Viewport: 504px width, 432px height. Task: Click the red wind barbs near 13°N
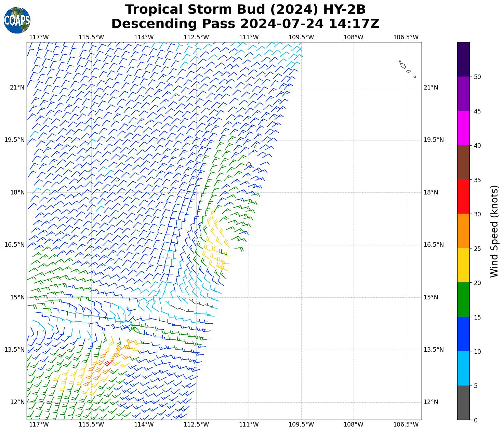[108, 363]
